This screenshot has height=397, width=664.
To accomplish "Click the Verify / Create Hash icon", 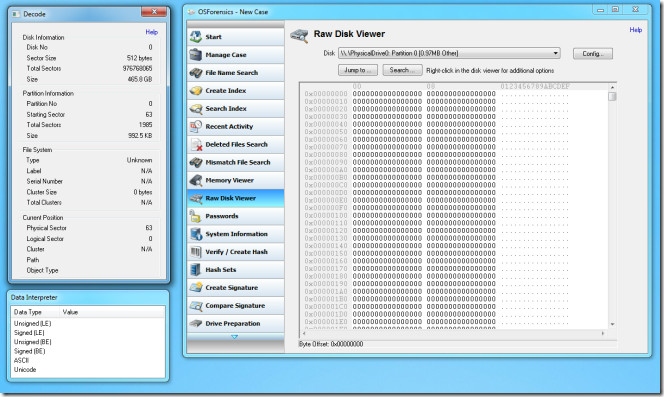I will (x=196, y=252).
